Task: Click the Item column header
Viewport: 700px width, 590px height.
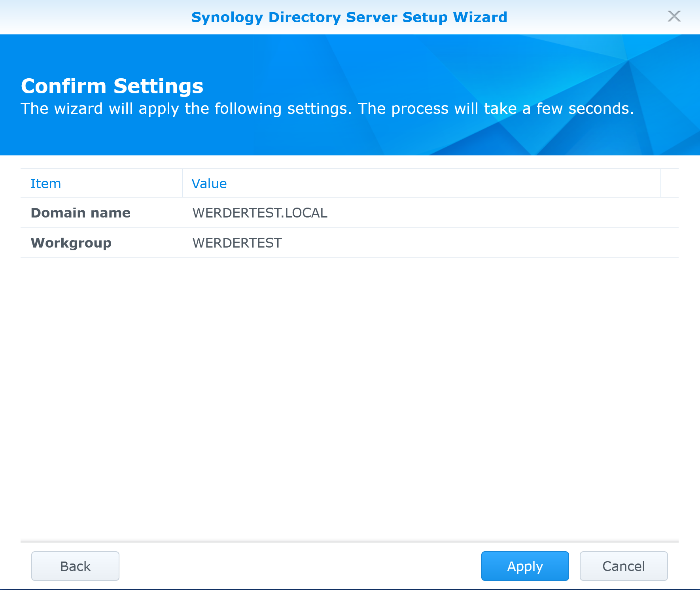Action: [x=45, y=183]
